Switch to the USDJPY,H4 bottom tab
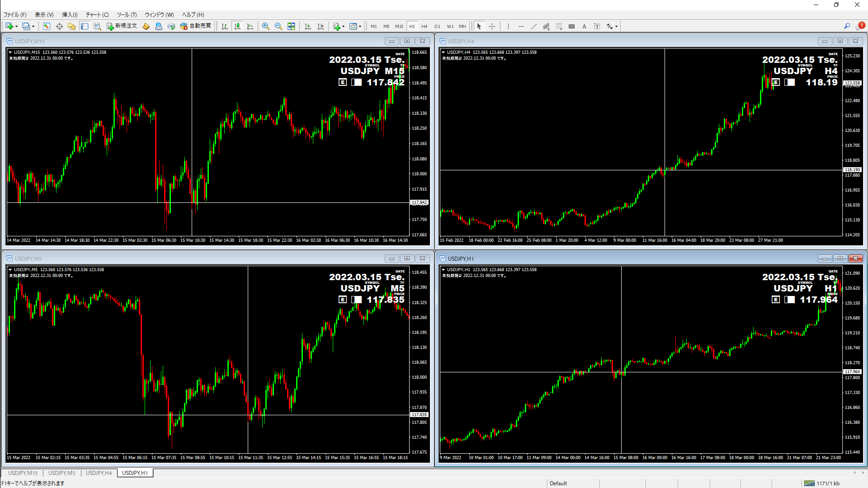Viewport: 868px width, 488px height. 99,473
